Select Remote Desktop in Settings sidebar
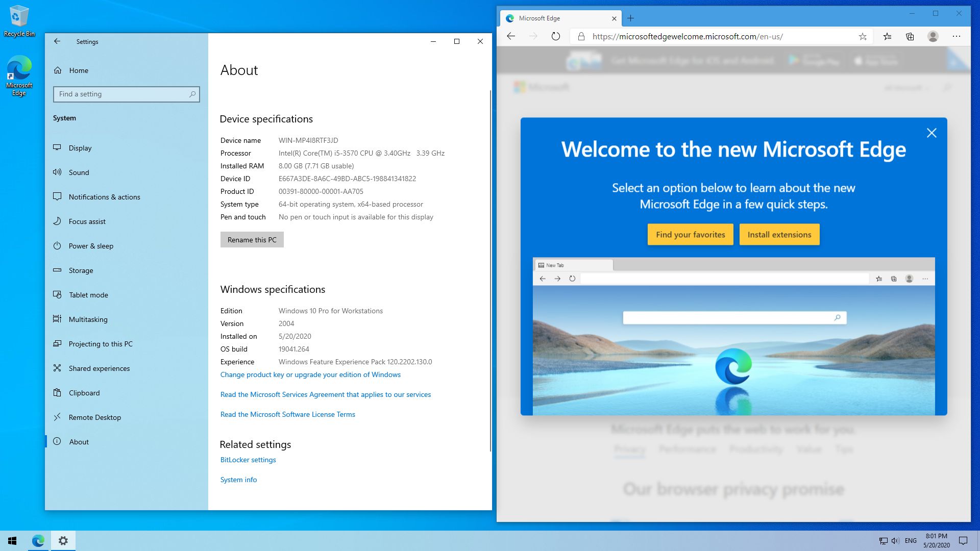Screen dimensions: 980x551 pyautogui.click(x=95, y=417)
